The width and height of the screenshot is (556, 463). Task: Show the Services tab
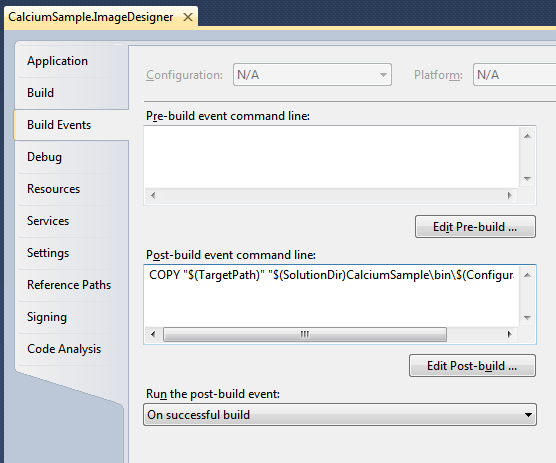(72, 221)
